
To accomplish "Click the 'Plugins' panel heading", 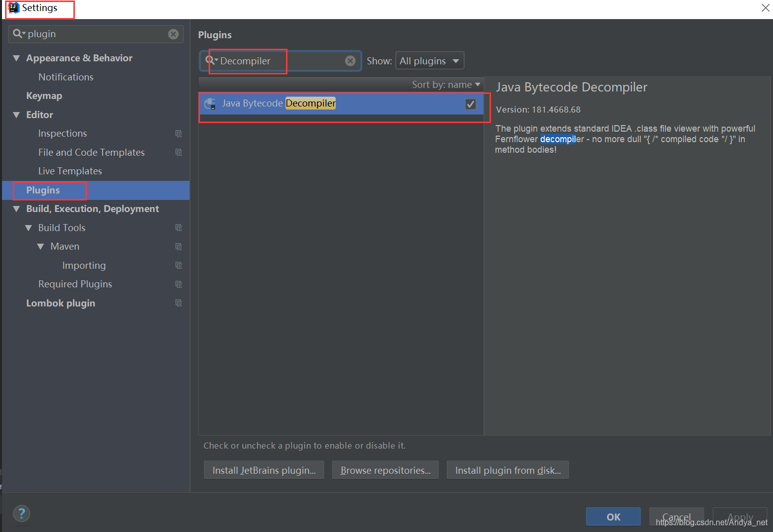I will pos(215,35).
